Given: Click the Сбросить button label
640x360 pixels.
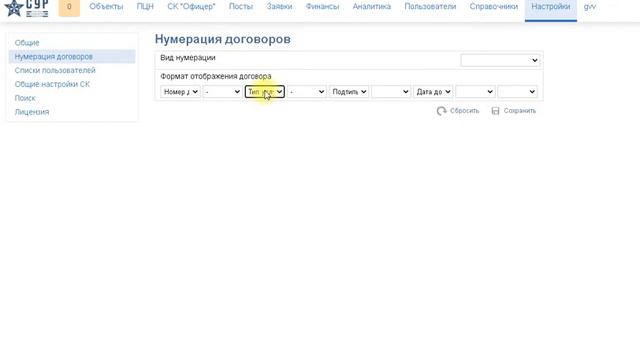Looking at the screenshot, I should point(464,111).
